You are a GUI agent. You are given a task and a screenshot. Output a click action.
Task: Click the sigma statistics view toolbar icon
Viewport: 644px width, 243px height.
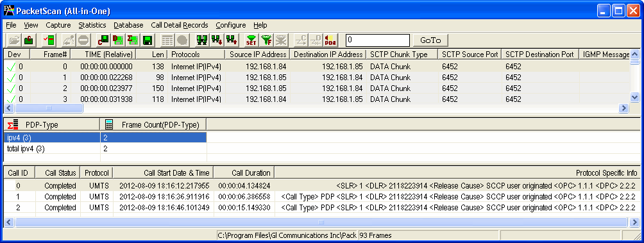(x=133, y=40)
